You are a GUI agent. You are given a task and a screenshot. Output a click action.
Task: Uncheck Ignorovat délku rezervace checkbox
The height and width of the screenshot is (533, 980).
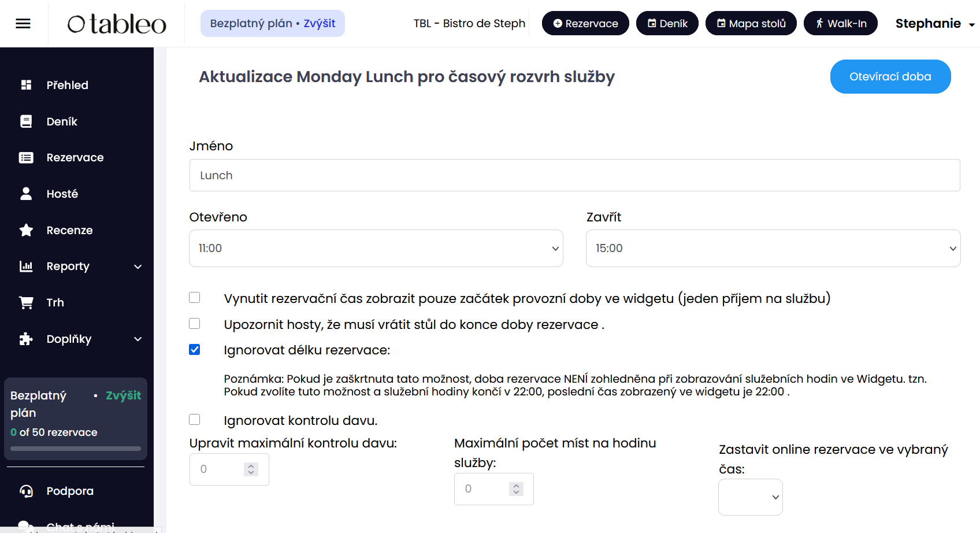pyautogui.click(x=195, y=349)
